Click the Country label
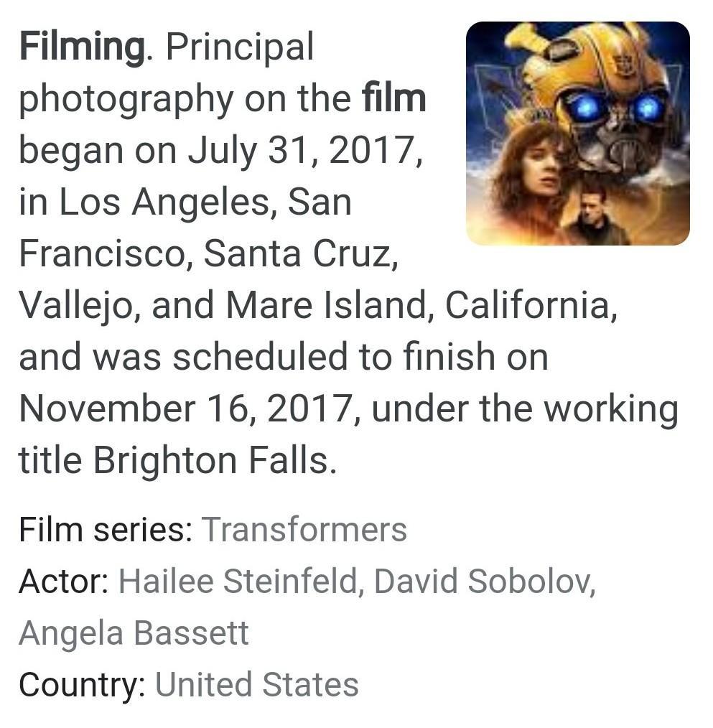The height and width of the screenshot is (728, 713). pyautogui.click(x=82, y=685)
